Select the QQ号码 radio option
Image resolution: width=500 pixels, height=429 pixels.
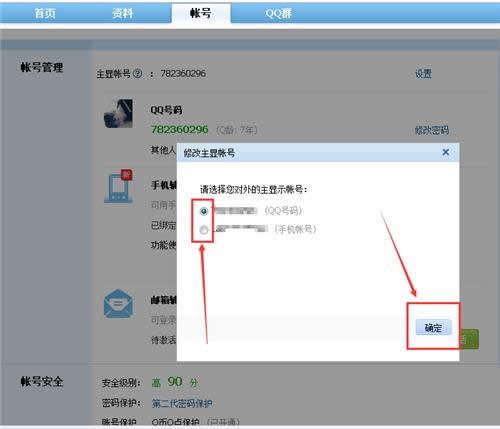tap(204, 211)
